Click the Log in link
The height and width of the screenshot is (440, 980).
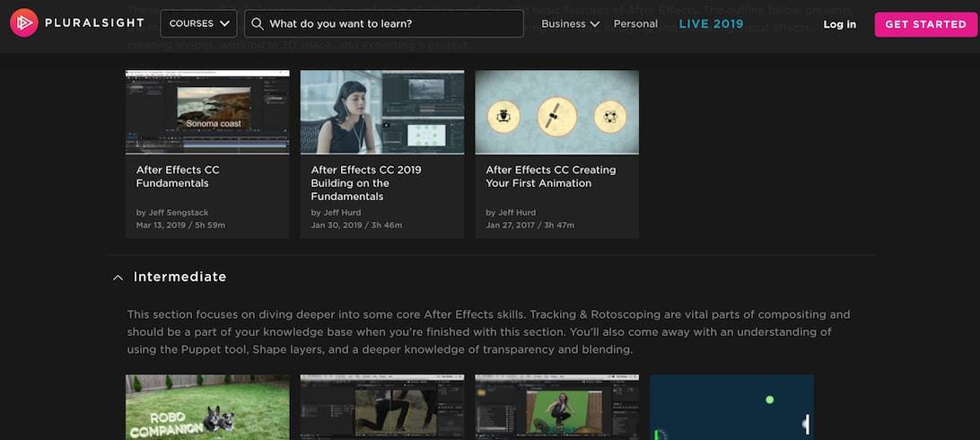[x=839, y=24]
